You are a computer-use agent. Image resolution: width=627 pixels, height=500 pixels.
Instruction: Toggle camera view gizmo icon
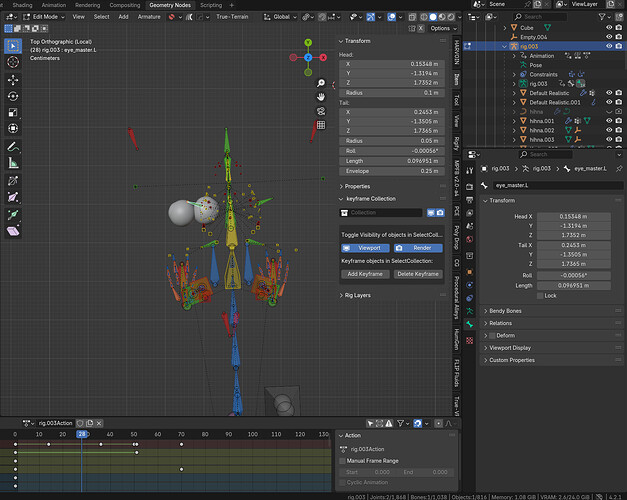(321, 111)
